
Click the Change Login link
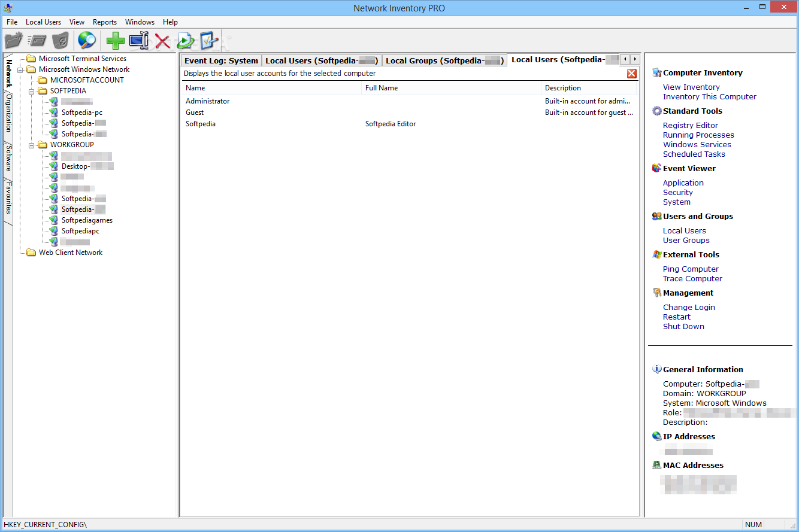point(689,307)
